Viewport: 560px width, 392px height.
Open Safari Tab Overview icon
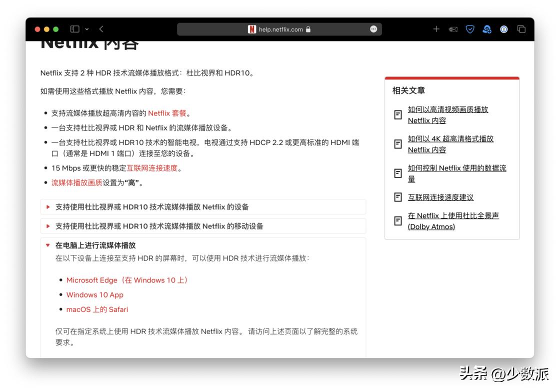521,29
